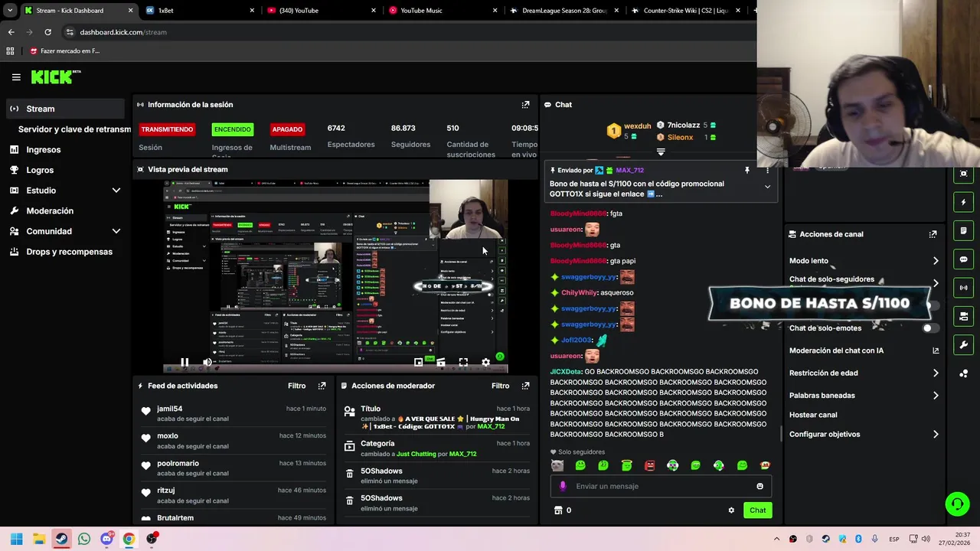Click Hostear canal
The height and width of the screenshot is (551, 980).
(813, 415)
